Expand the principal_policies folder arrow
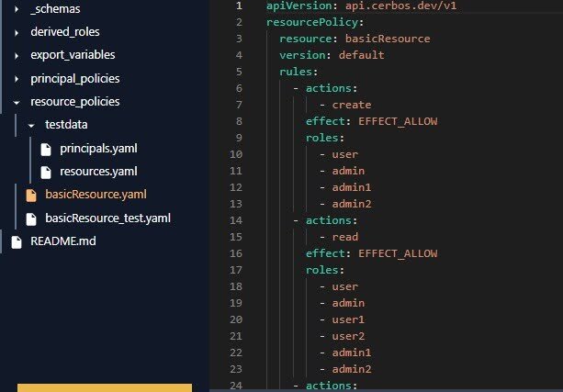563x392 pixels. pos(17,79)
